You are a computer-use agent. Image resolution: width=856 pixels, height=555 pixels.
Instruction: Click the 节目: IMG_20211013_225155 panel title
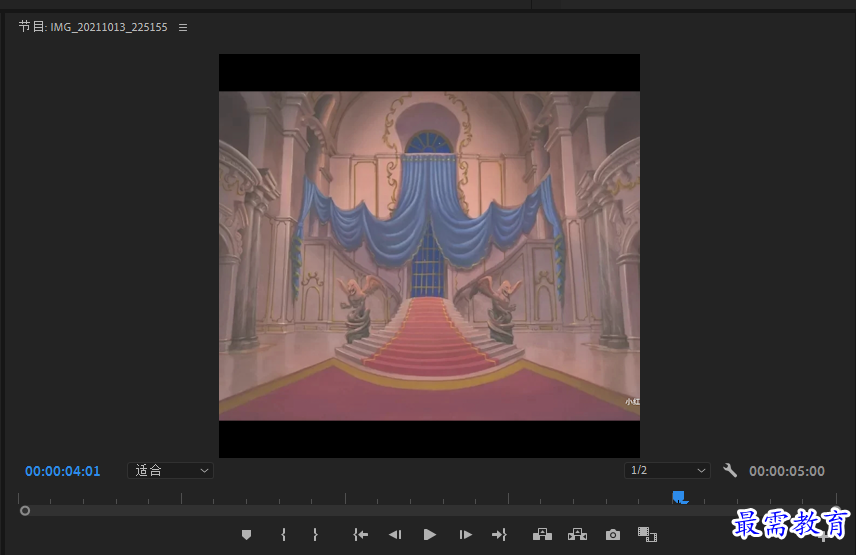coord(93,27)
